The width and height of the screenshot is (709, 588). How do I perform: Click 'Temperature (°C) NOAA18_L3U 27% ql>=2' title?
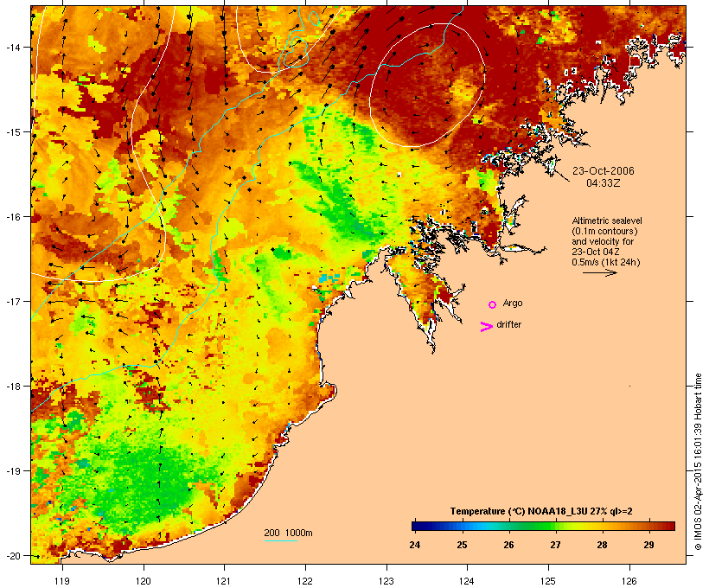541,511
